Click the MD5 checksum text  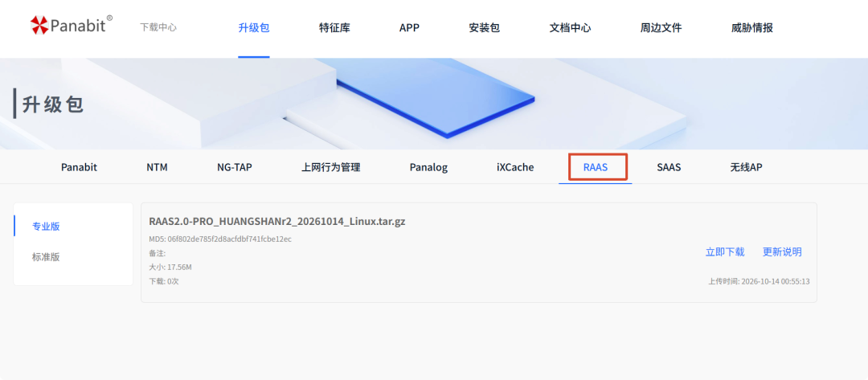tap(220, 239)
